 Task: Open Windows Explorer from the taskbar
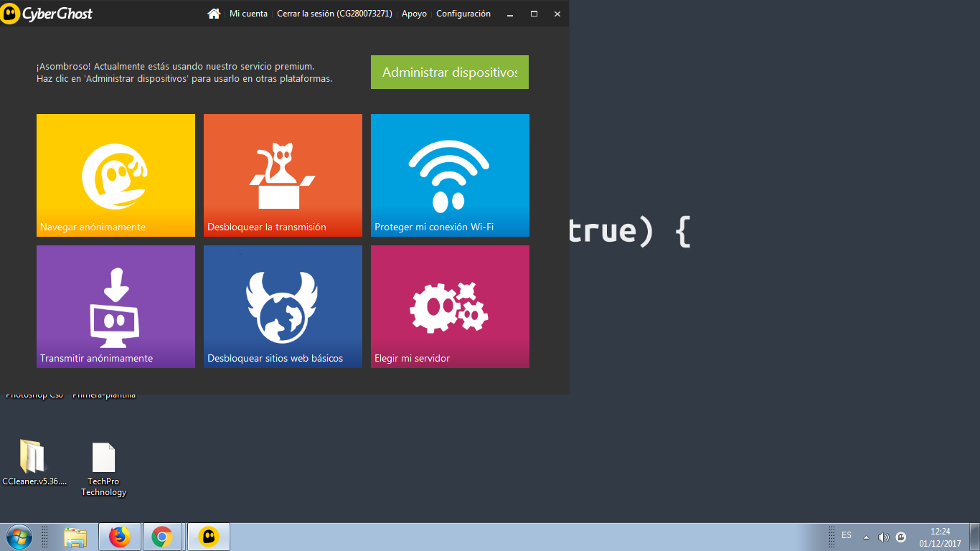pos(75,537)
